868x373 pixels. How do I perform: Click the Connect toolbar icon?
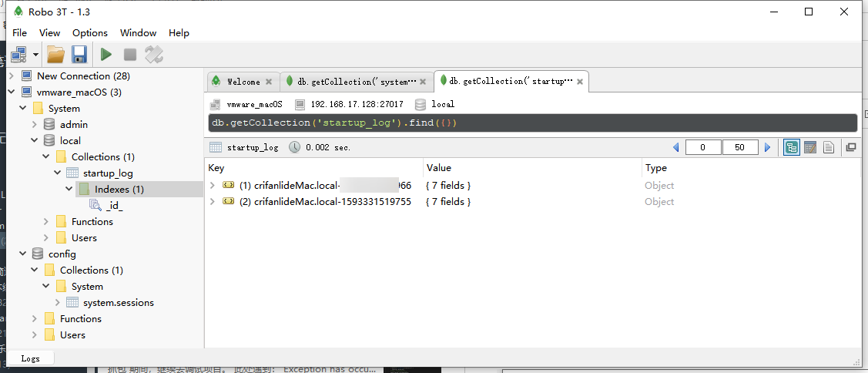18,54
